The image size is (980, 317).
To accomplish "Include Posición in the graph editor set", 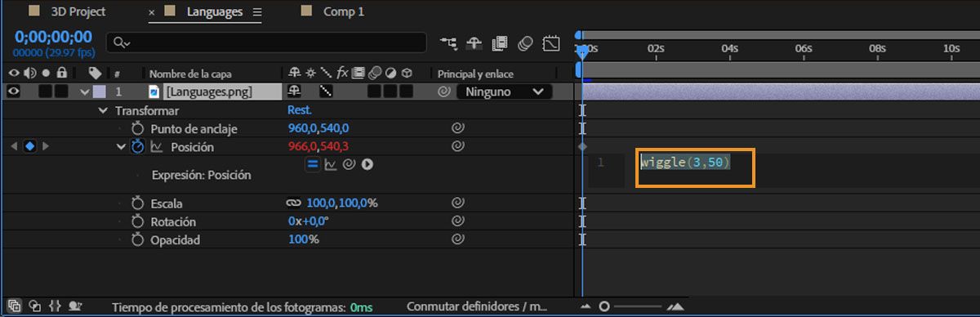I will [157, 147].
